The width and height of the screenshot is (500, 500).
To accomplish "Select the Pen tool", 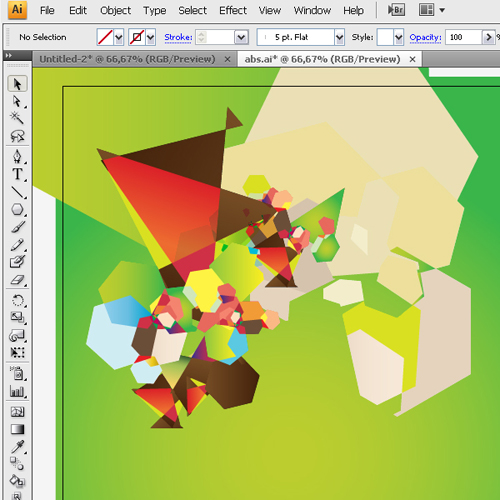I will point(17,156).
